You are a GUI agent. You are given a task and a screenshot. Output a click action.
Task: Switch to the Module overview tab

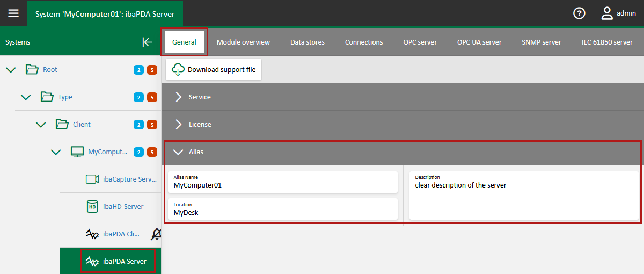click(243, 42)
